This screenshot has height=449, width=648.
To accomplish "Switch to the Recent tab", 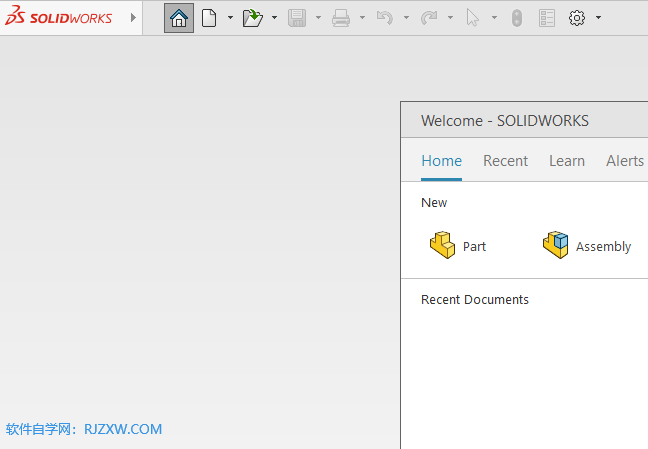I will pos(505,161).
